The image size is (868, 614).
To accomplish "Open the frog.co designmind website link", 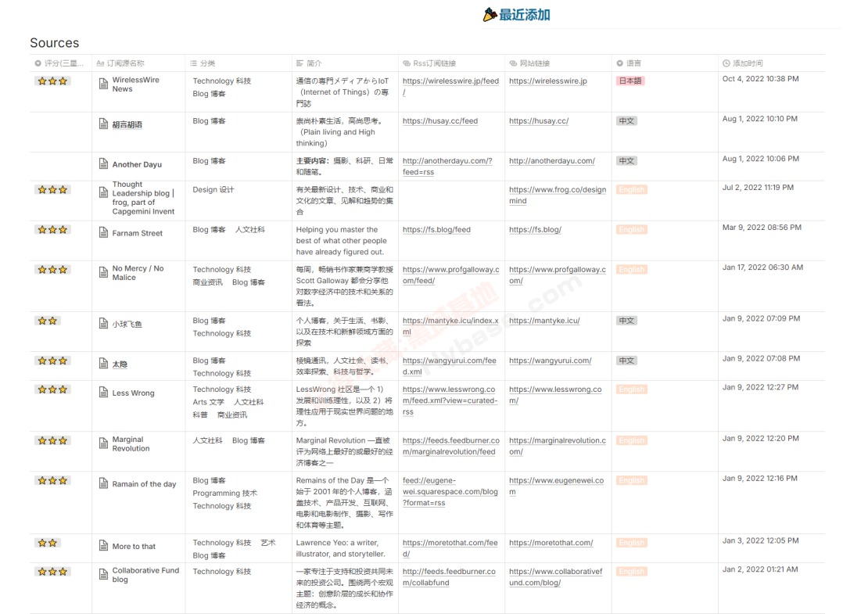I will coord(558,196).
